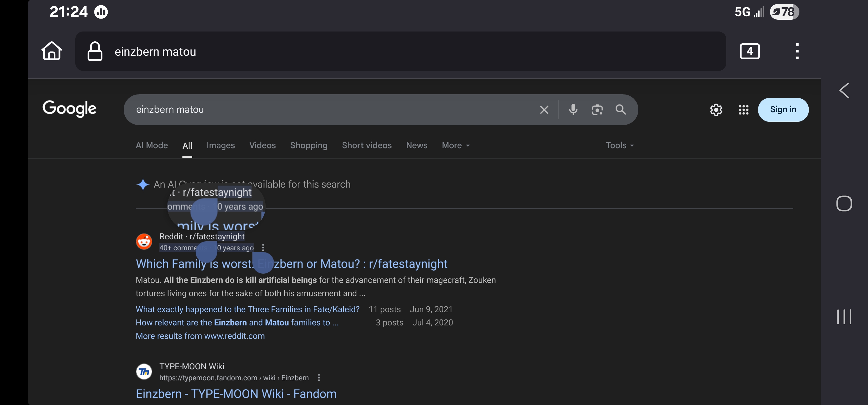Tap the battery indicator in status bar
868x405 pixels.
click(x=784, y=12)
